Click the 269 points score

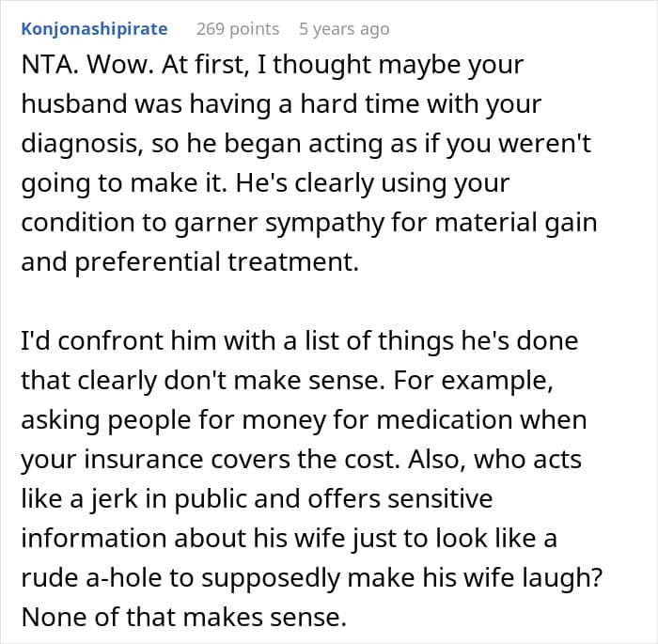pos(238,29)
